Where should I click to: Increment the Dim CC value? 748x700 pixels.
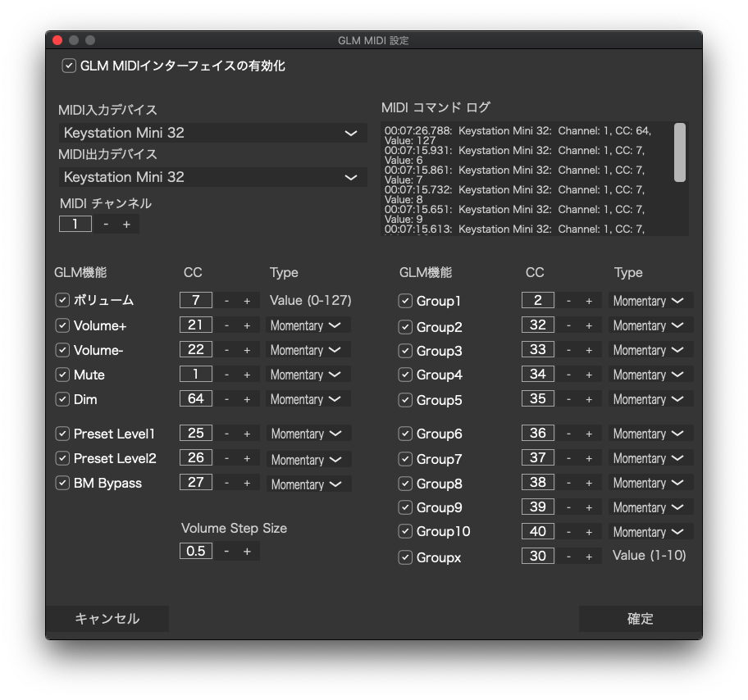[x=247, y=399]
